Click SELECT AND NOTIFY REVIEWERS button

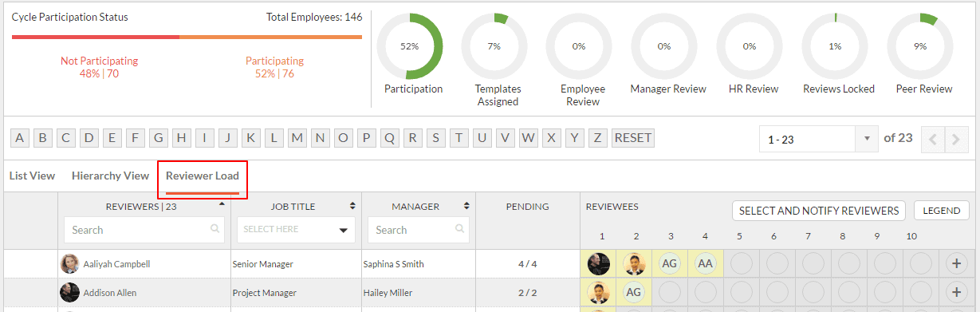[x=819, y=211]
